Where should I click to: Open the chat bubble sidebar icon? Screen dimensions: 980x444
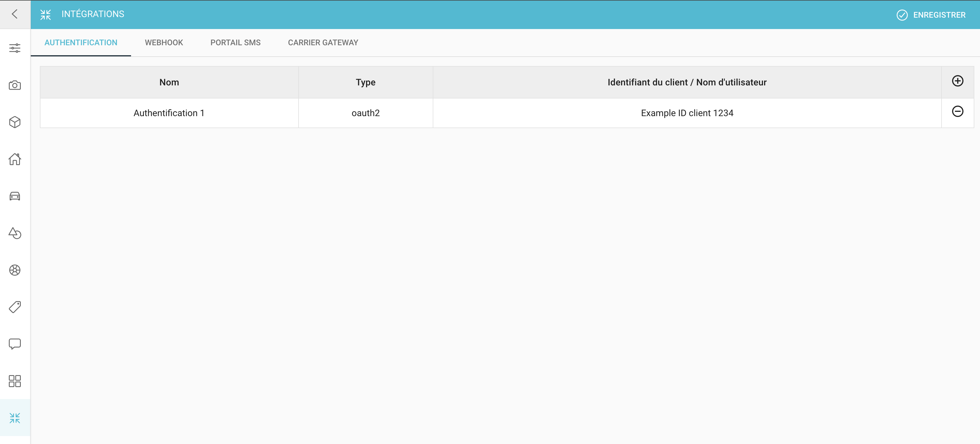click(x=15, y=344)
